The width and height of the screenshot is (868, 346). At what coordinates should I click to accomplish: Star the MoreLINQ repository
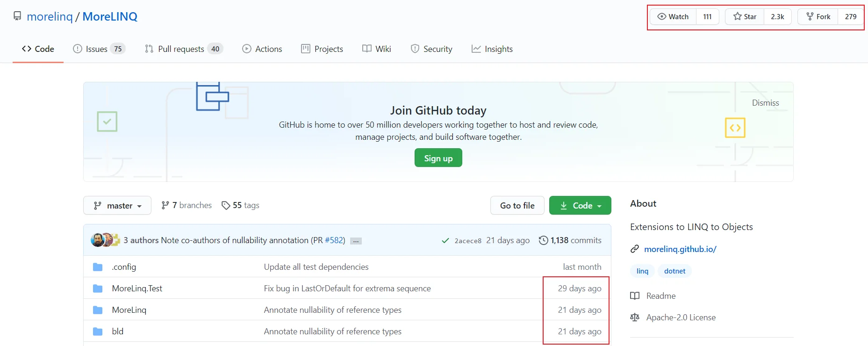[745, 16]
